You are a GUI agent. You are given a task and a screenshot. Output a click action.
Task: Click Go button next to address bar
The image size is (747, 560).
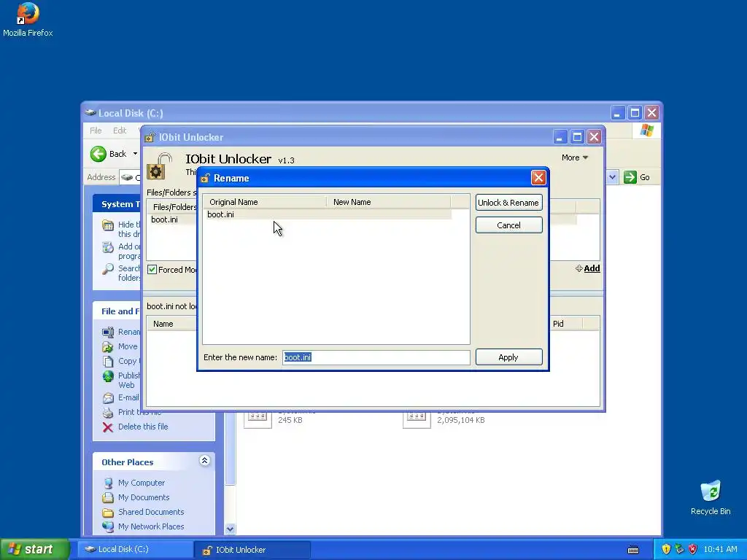coord(637,177)
